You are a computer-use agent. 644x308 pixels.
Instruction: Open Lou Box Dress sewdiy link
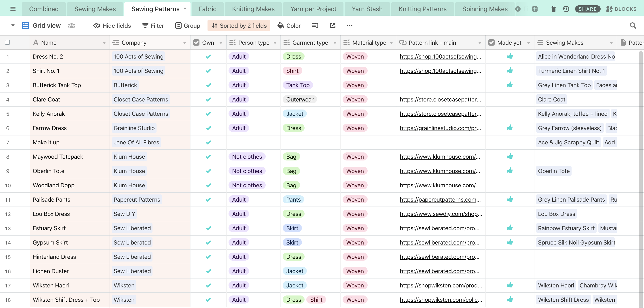[x=441, y=214]
